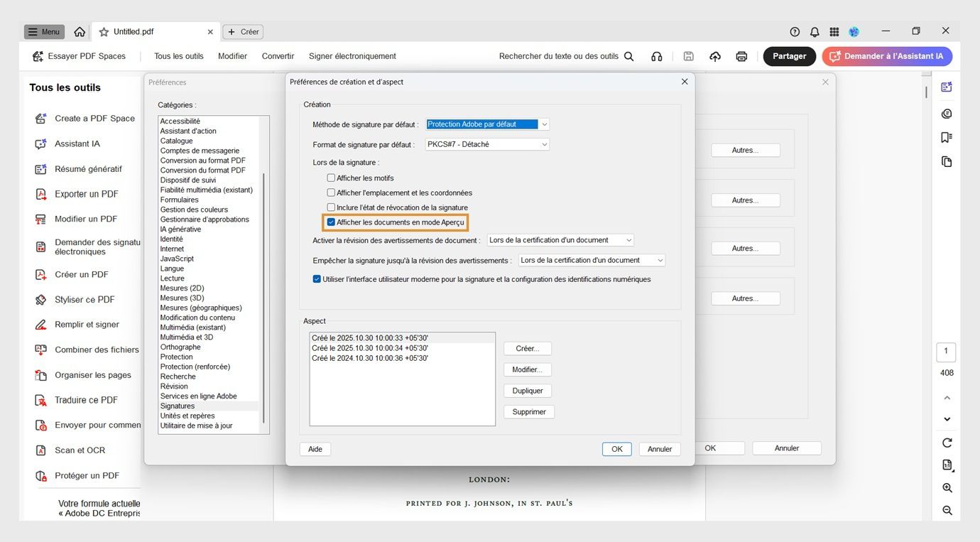Expand the 'Format de signature par défaut' dropdown
The height and width of the screenshot is (542, 980).
544,143
